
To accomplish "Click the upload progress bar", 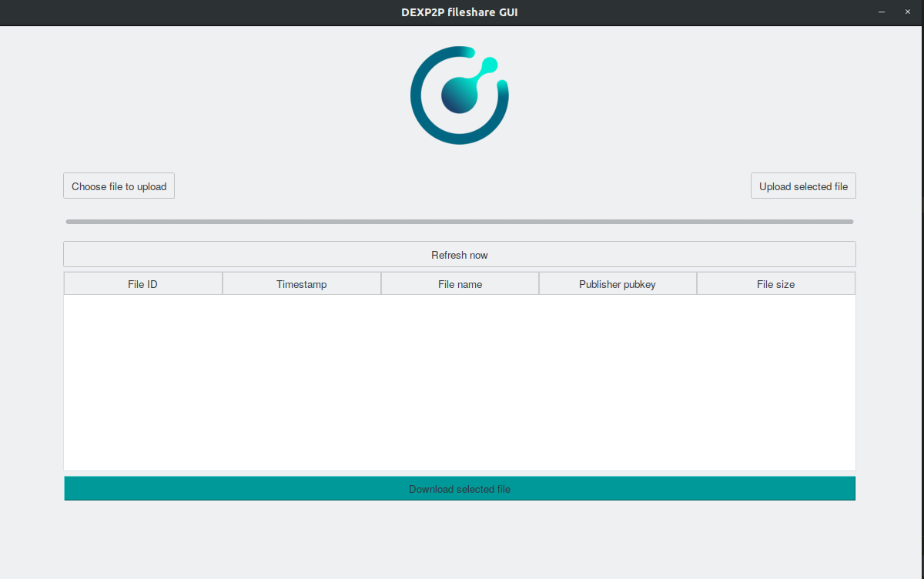I will [x=460, y=222].
